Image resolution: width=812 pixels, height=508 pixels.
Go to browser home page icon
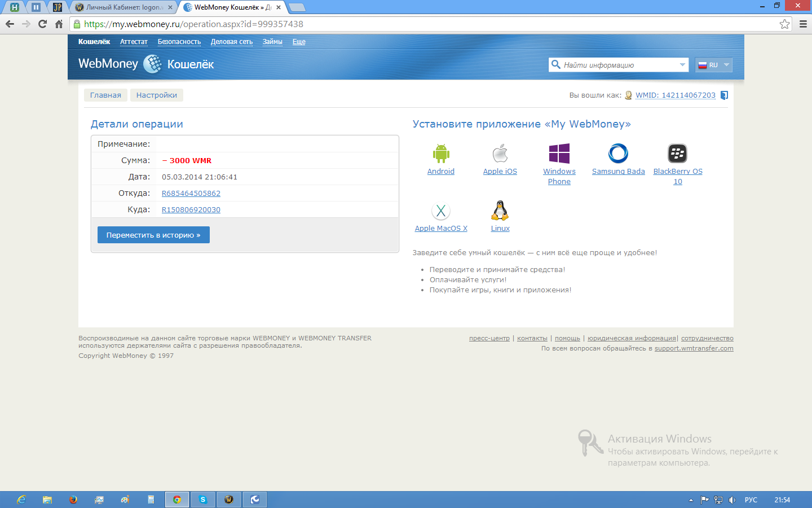(59, 24)
